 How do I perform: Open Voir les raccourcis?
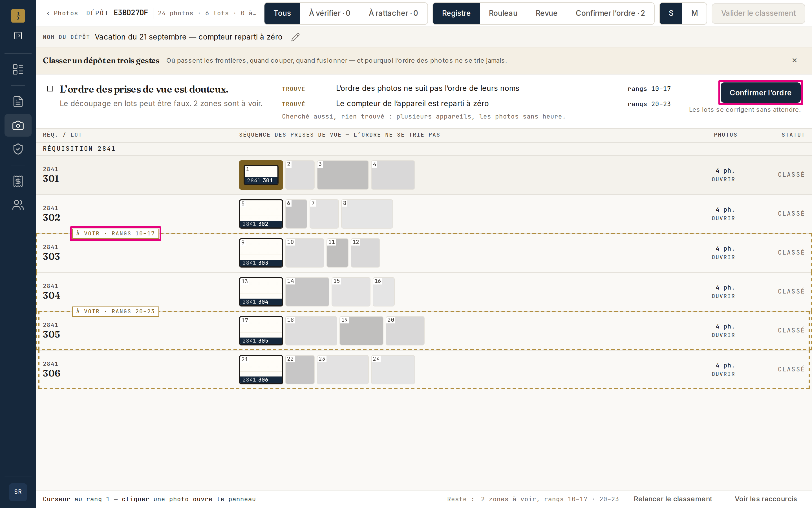tap(766, 499)
